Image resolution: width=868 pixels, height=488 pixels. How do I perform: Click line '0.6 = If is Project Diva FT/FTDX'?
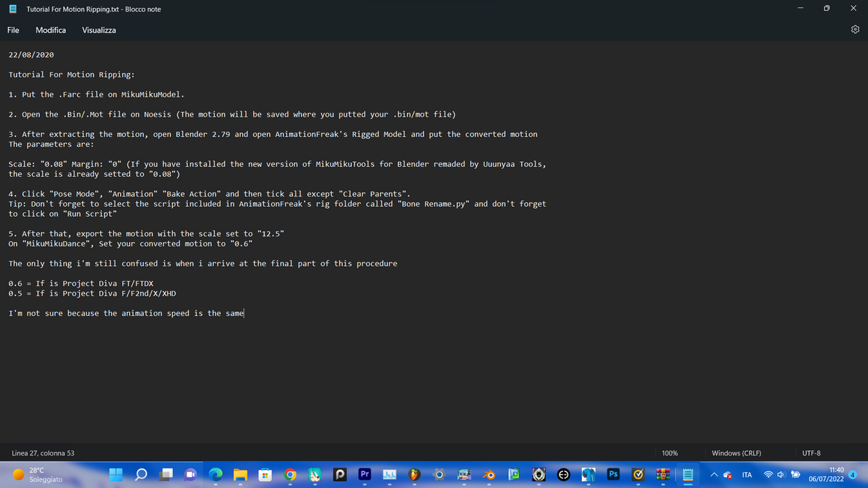(x=81, y=283)
